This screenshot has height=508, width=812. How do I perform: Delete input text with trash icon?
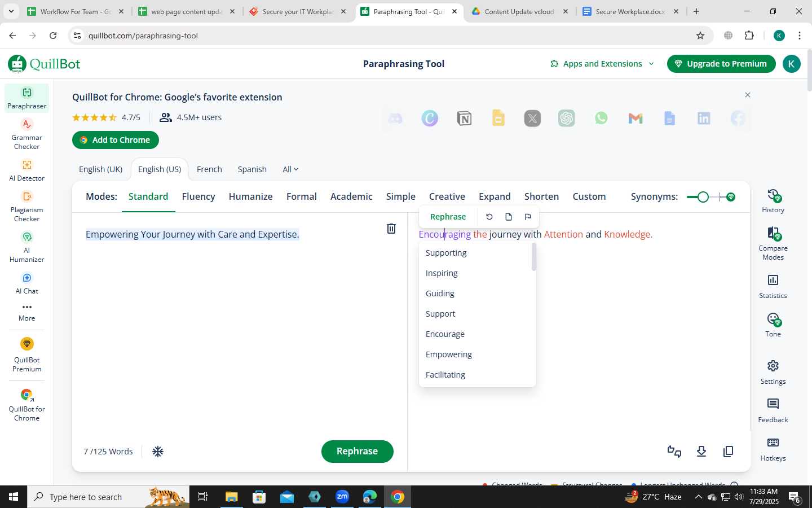point(391,229)
